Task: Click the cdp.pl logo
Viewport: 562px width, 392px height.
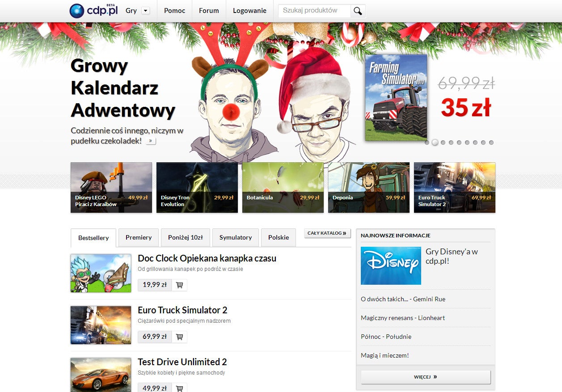Action: point(94,10)
